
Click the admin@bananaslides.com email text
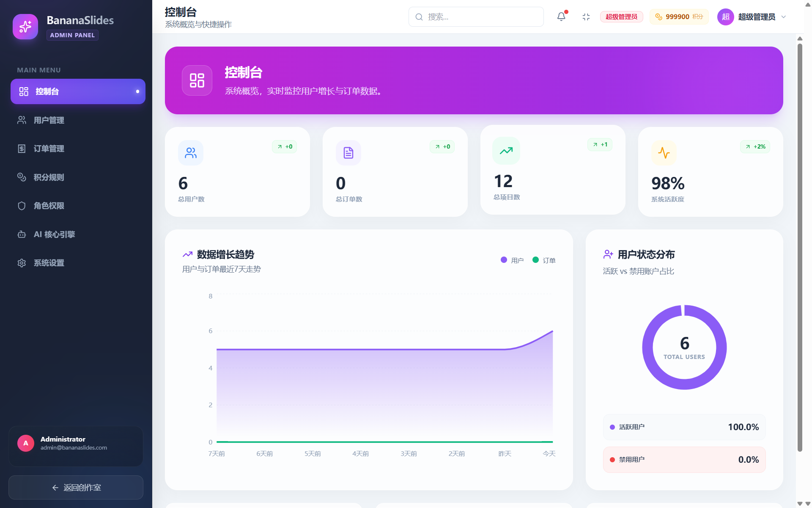pos(74,447)
